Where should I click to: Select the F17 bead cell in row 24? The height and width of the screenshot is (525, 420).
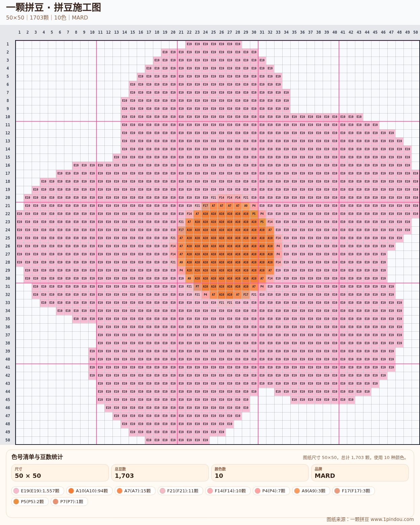click(x=181, y=230)
